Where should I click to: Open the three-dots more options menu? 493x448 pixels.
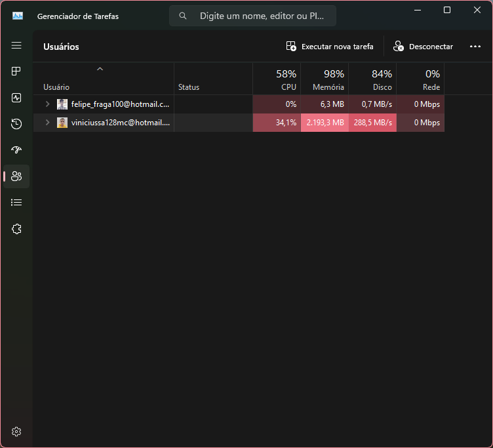[475, 47]
